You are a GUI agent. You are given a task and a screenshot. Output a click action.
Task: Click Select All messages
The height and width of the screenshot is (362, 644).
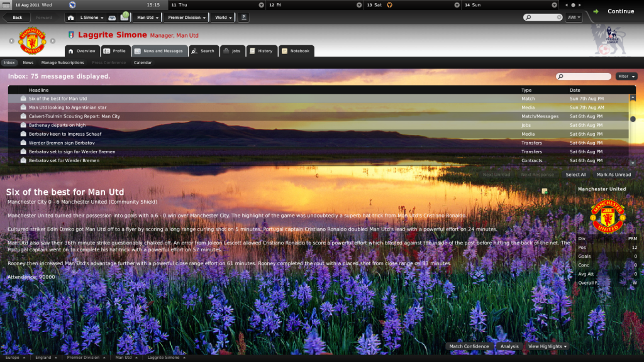[x=575, y=175]
